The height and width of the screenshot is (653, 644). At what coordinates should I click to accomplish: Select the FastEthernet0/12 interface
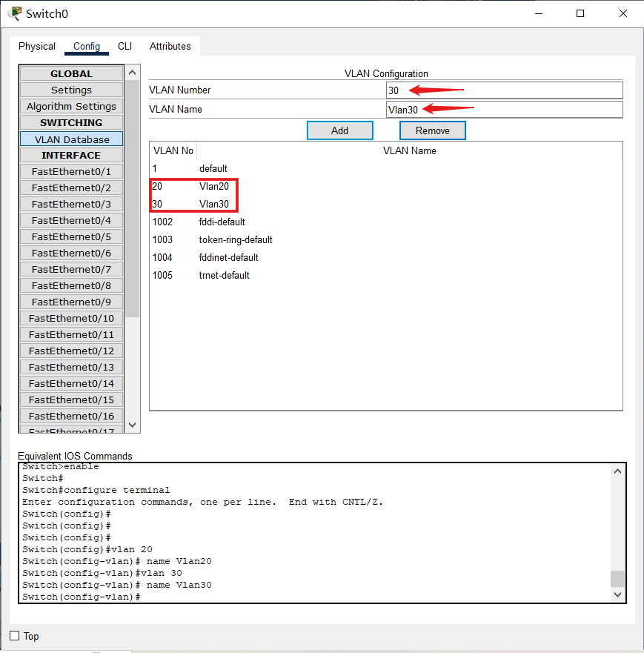[x=71, y=351]
